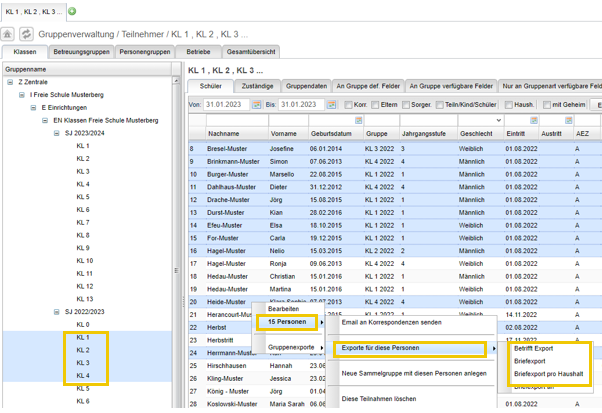Click the refresh arrows icon
Image resolution: width=602 pixels, height=413 pixels.
(x=26, y=34)
